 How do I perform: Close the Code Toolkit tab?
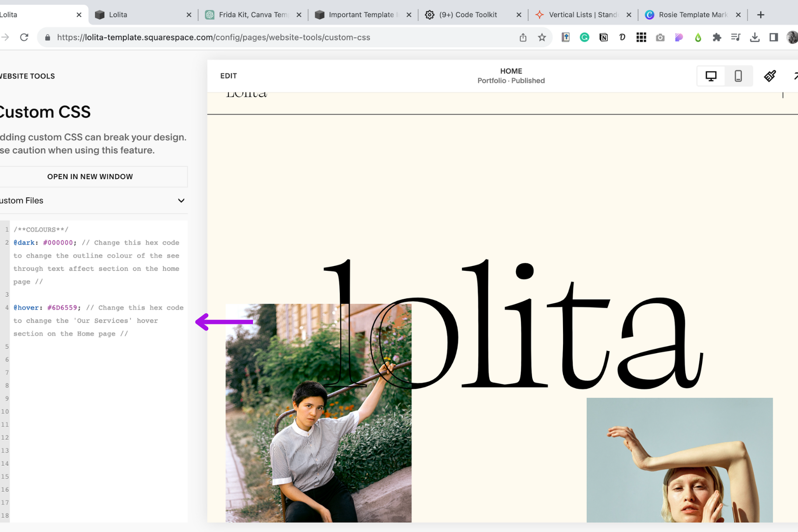coord(519,15)
